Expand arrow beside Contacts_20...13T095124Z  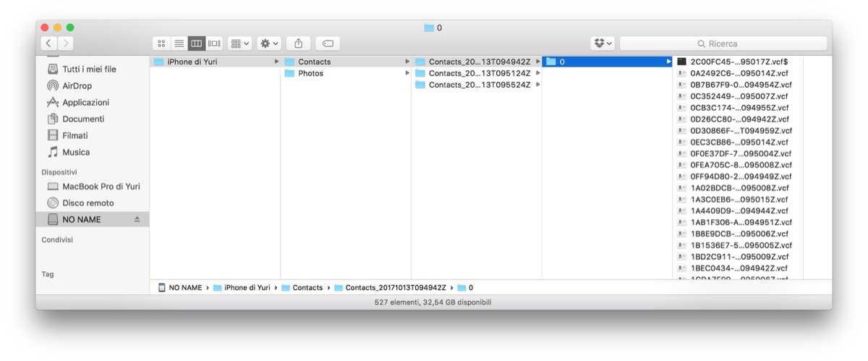tap(537, 73)
